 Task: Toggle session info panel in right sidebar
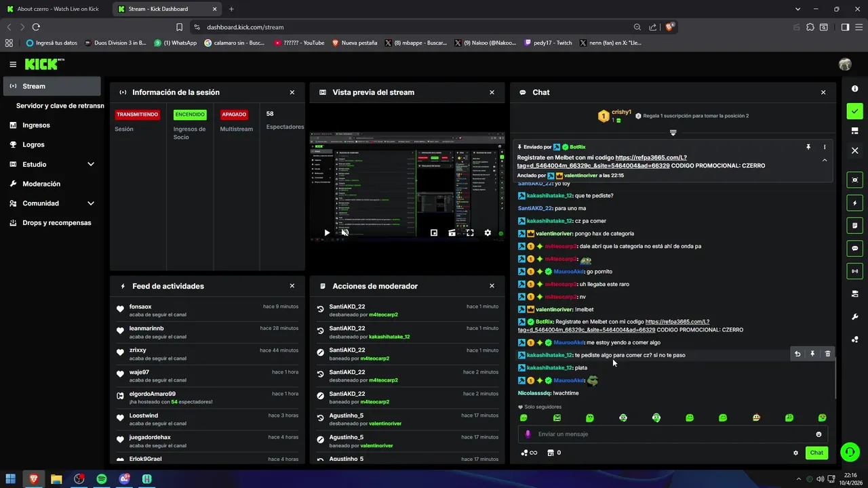click(x=854, y=180)
